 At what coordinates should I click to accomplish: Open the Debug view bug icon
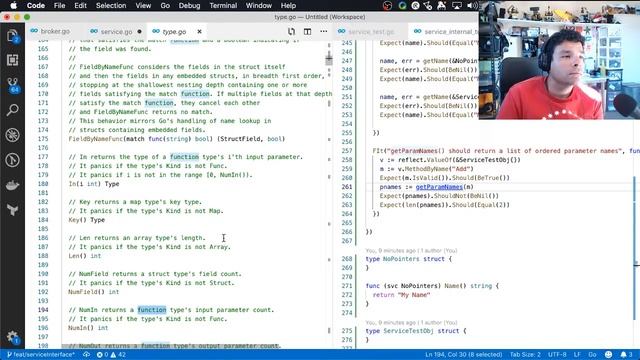[12, 135]
